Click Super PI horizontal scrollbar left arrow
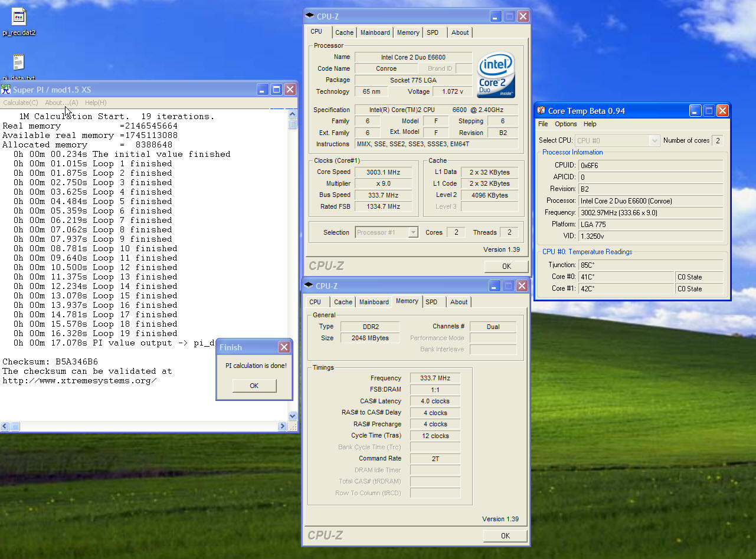Viewport: 756px width, 559px height. pyautogui.click(x=5, y=426)
